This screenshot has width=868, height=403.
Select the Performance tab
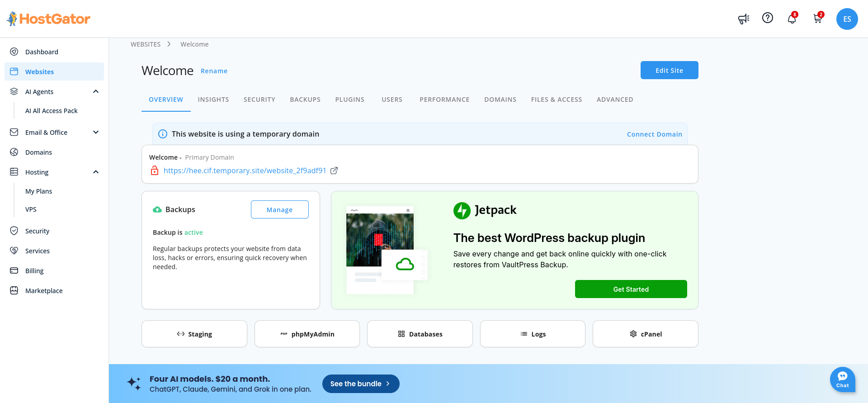click(x=444, y=100)
